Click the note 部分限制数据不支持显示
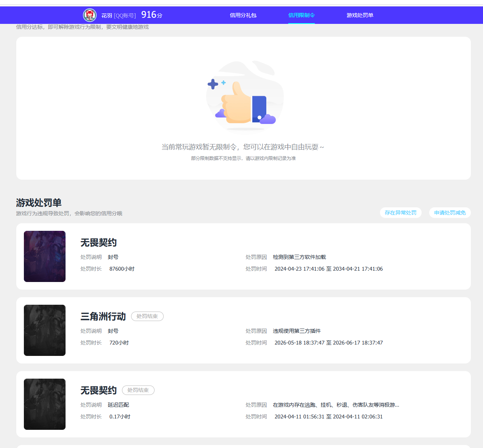Image resolution: width=483 pixels, height=448 pixels. 243,158
